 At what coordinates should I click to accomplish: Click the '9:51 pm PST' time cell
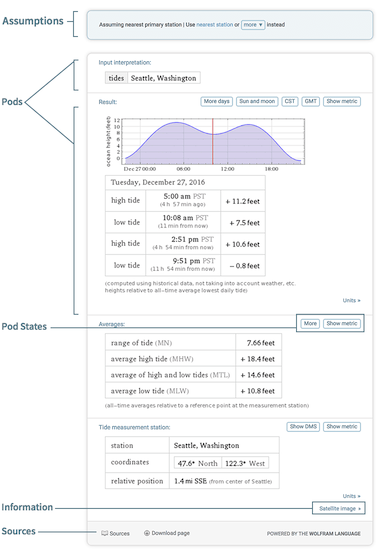[x=183, y=265]
